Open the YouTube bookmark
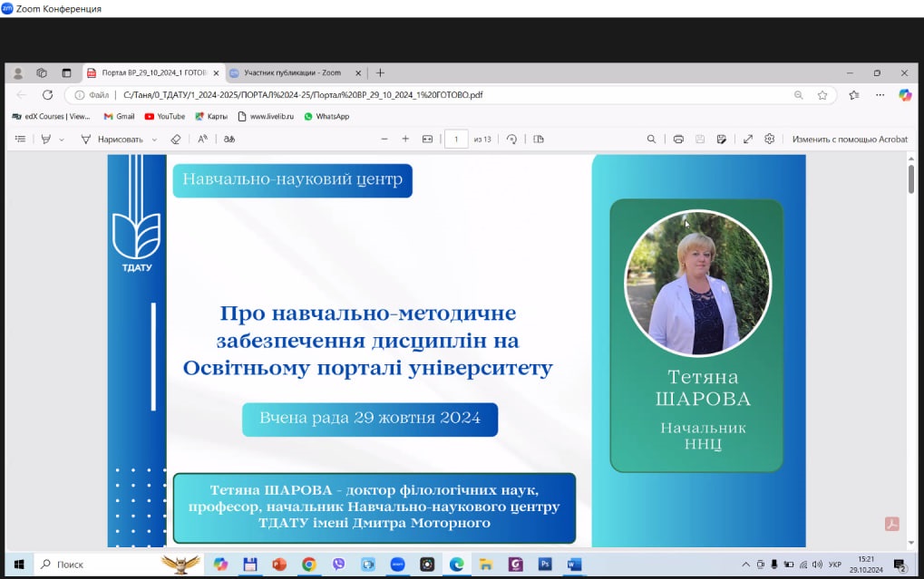This screenshot has width=924, height=579. click(164, 117)
